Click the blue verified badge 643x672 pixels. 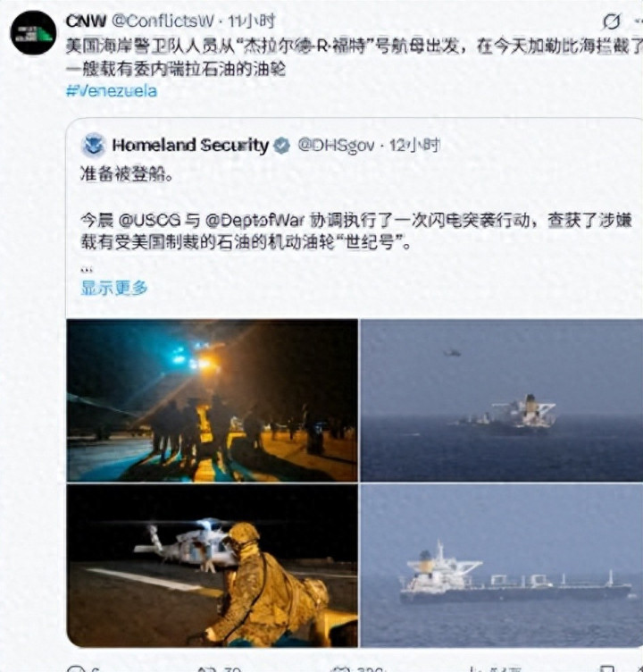pos(281,146)
